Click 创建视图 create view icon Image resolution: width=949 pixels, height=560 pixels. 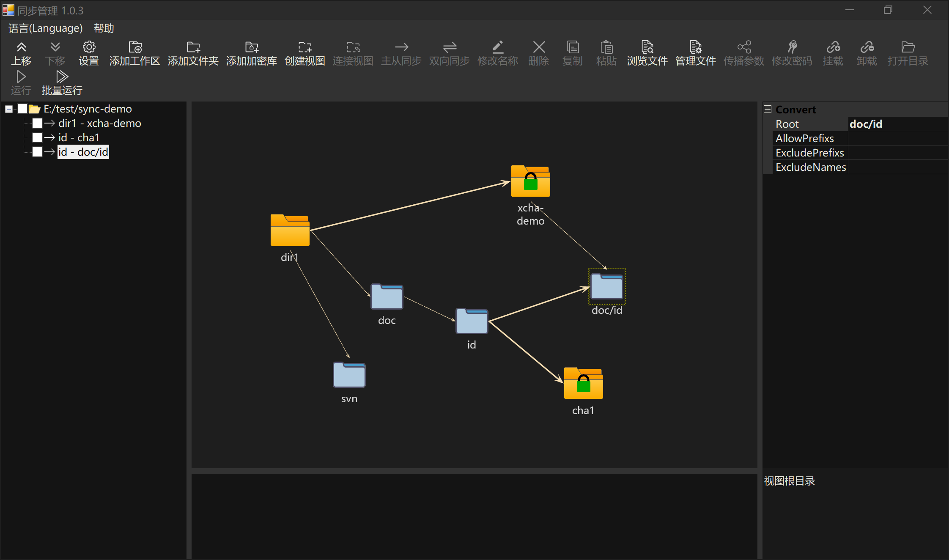pyautogui.click(x=304, y=47)
